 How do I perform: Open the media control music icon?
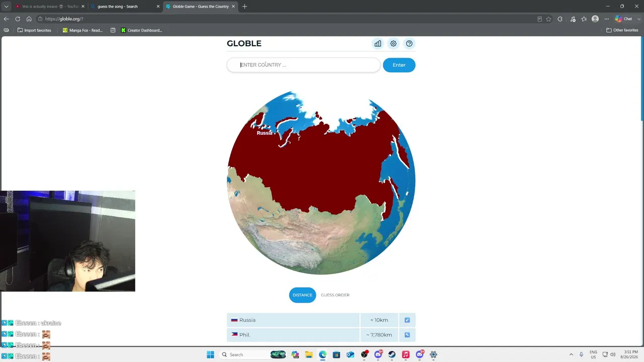(x=573, y=19)
